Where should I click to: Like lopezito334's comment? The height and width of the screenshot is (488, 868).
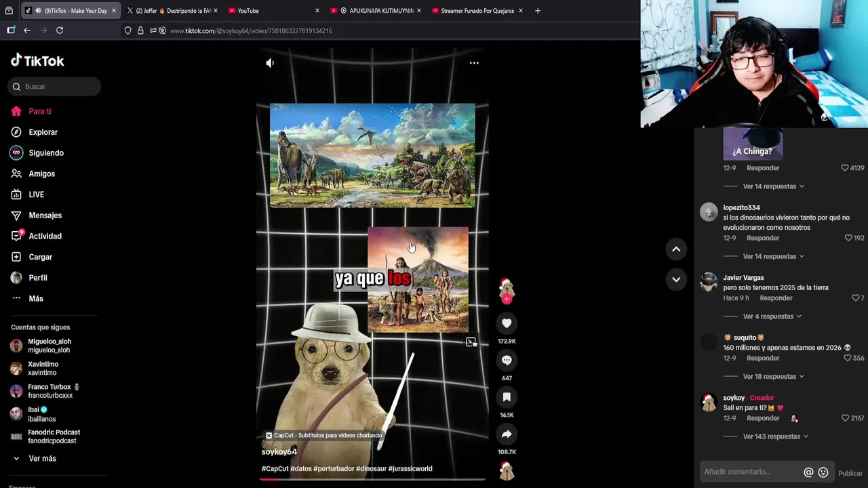(848, 238)
